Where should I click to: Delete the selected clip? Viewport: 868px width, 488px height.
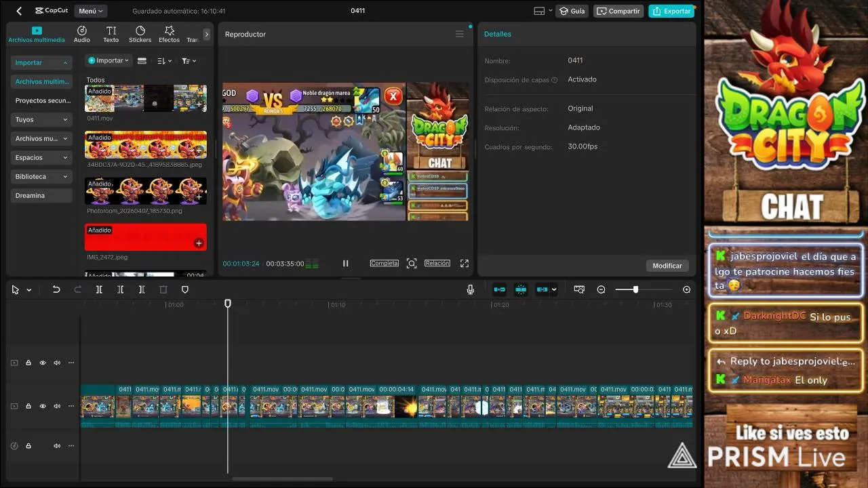163,289
